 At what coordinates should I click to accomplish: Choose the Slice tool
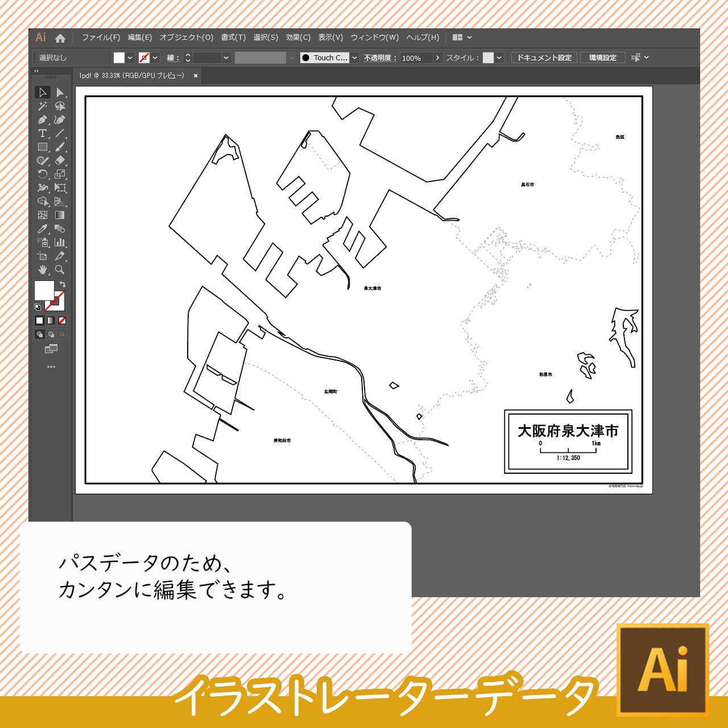tap(60, 256)
